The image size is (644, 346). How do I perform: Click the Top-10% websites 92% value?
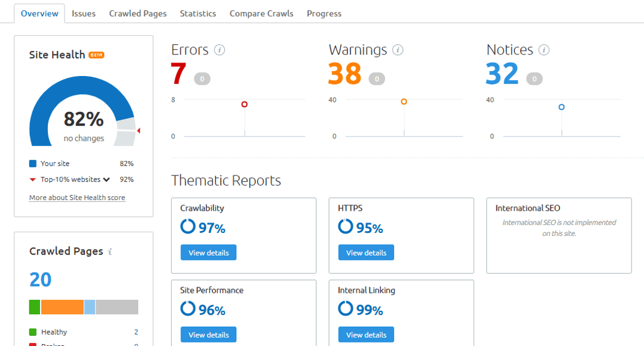coord(127,180)
